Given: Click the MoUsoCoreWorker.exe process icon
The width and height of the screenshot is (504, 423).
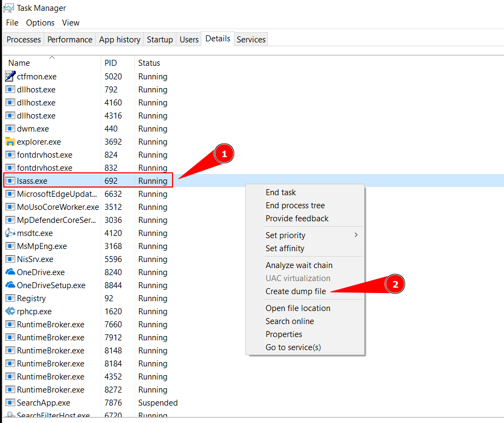Looking at the screenshot, I should [10, 207].
